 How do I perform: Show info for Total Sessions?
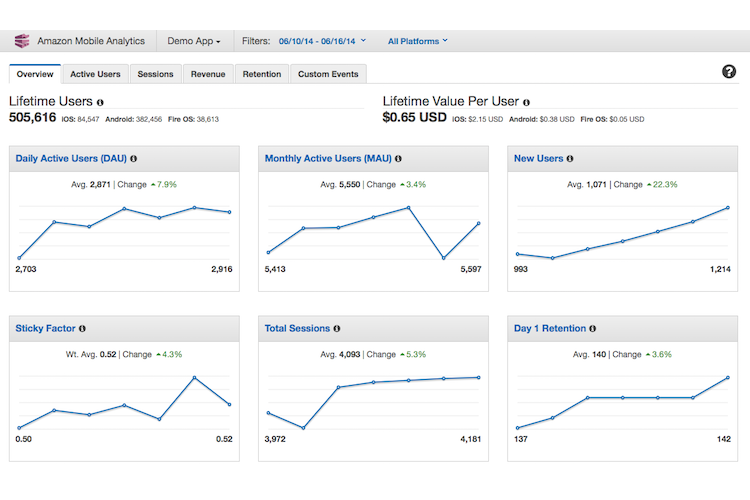(337, 328)
